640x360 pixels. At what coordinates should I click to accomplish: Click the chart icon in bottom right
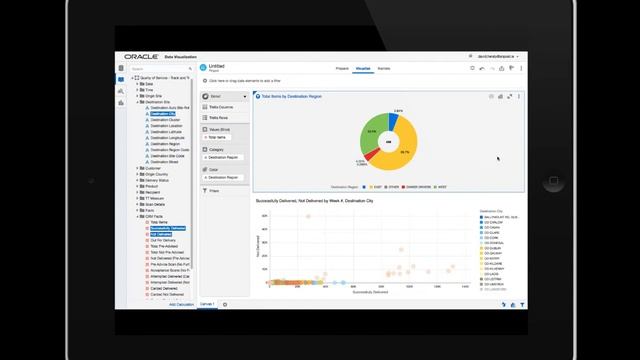pyautogui.click(x=513, y=304)
